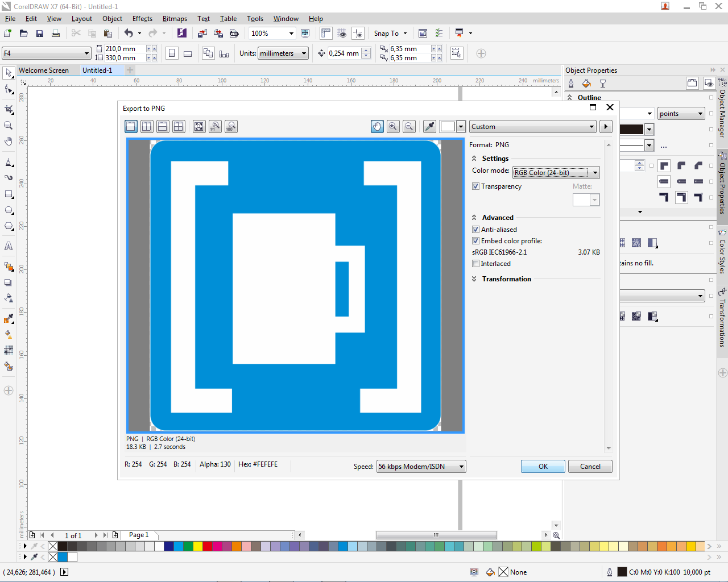Click the red swatch in color palette
This screenshot has height=582, width=728.
[207, 546]
